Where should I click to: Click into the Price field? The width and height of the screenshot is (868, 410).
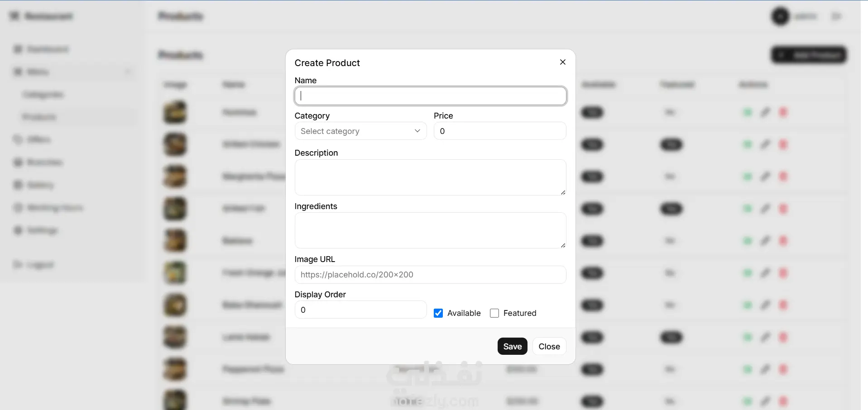pos(500,131)
